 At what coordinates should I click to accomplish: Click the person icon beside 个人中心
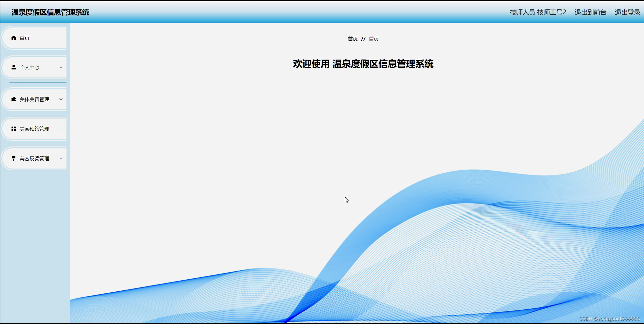tap(14, 67)
